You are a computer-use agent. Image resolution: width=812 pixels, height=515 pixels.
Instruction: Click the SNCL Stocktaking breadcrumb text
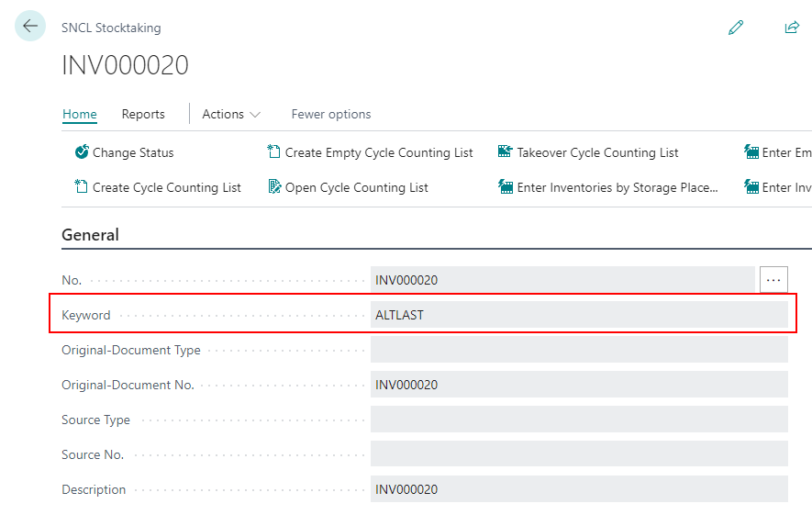pos(111,28)
